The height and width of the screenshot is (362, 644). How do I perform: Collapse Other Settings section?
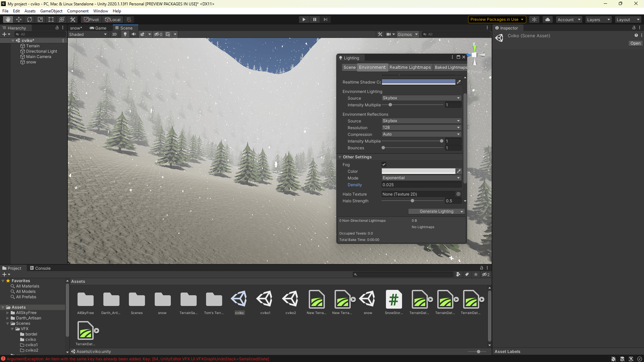340,157
